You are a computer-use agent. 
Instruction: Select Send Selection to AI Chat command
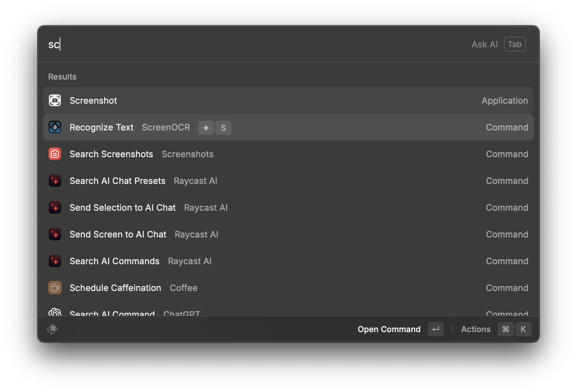288,207
